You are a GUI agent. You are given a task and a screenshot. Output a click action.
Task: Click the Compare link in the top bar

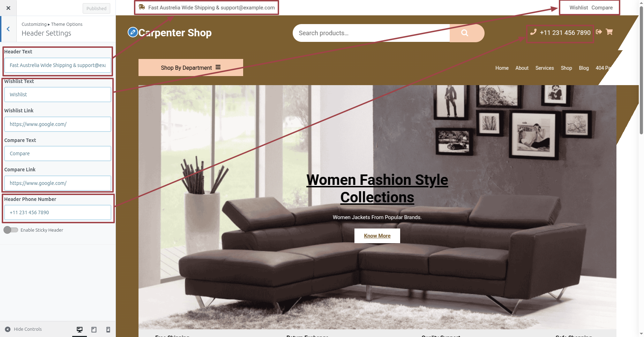602,8
